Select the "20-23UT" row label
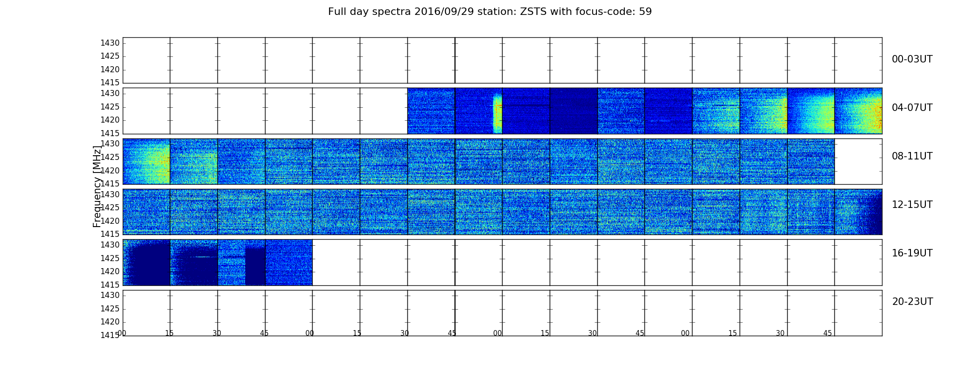Viewport: 980px width, 373px height. tap(912, 302)
